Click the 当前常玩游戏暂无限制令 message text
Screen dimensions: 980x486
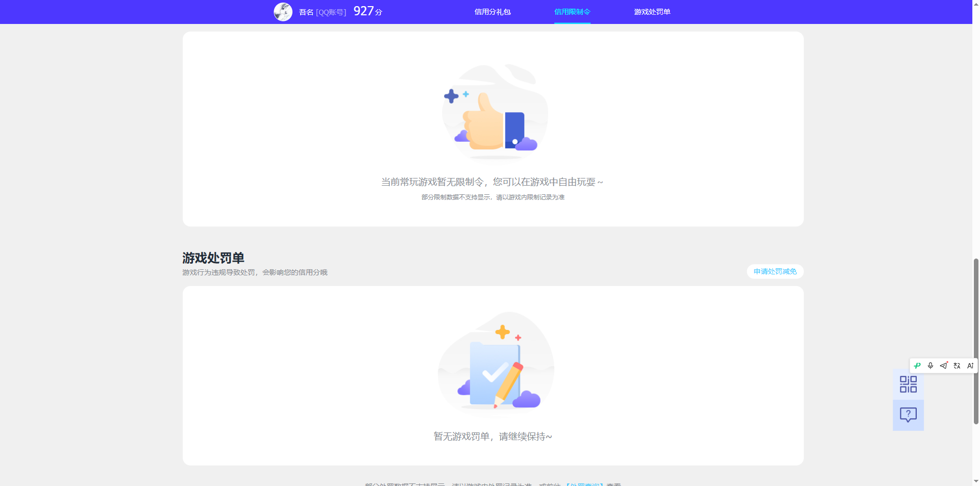point(492,182)
